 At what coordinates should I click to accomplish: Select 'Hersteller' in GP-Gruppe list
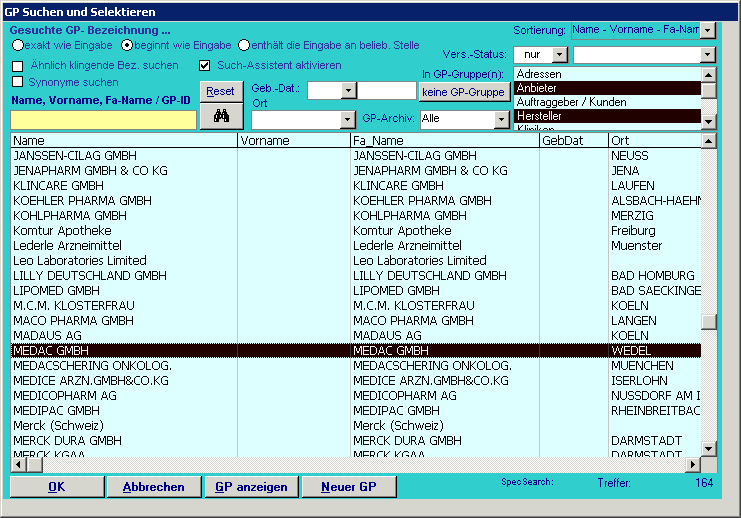(607, 116)
